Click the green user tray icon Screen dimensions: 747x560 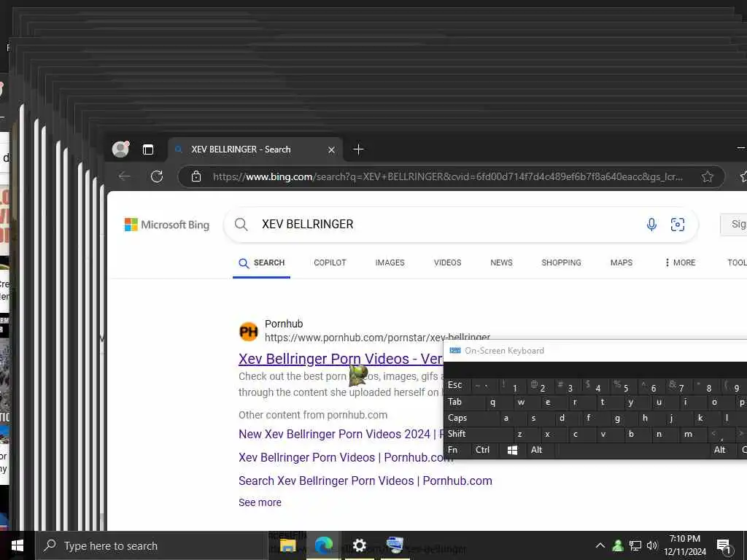[618, 545]
